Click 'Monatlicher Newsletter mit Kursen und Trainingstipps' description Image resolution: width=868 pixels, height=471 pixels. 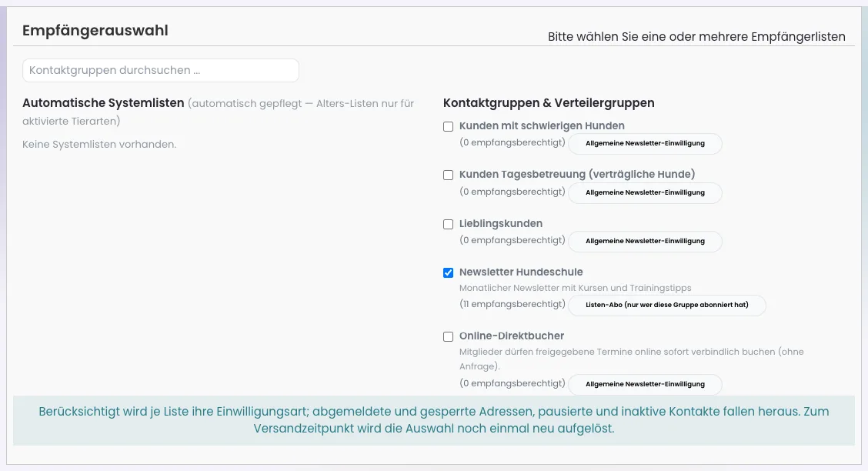575,288
